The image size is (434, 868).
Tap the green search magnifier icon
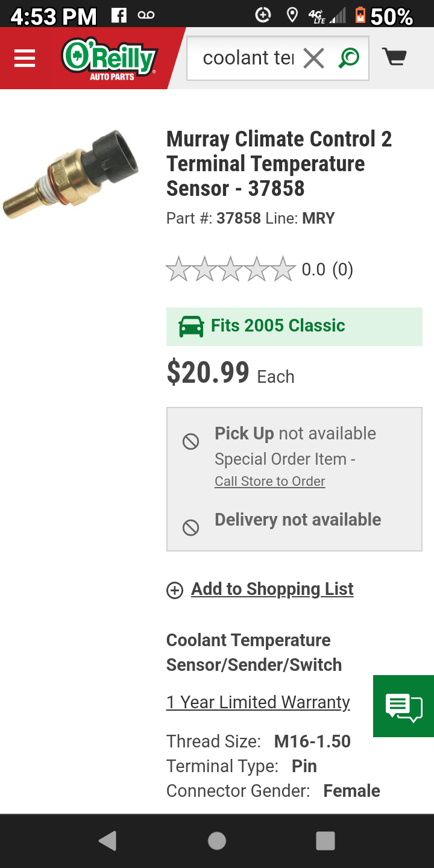[x=349, y=58]
